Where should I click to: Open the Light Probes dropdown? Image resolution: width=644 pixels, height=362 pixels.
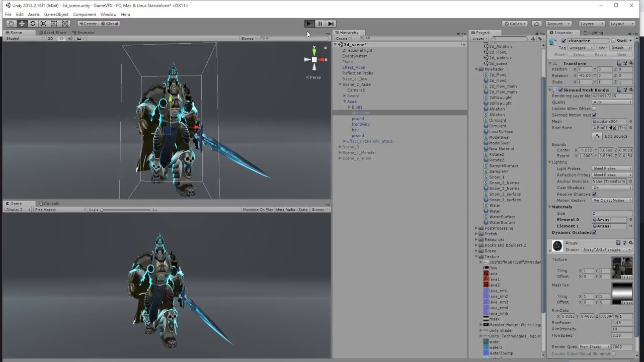point(612,168)
